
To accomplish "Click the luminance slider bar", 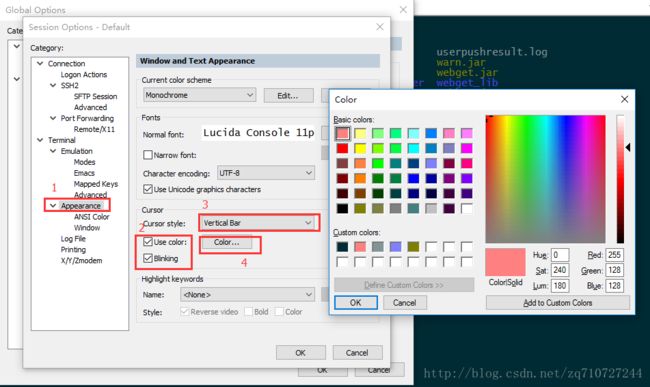I will pos(620,179).
